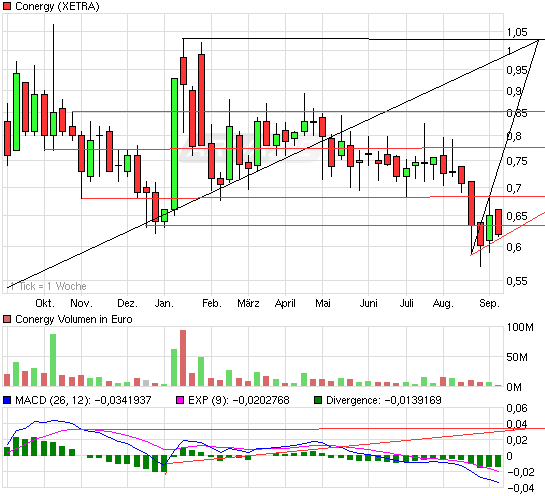The height and width of the screenshot is (496, 545).
Task: Click the last red candlestick in September
Action: click(x=498, y=222)
